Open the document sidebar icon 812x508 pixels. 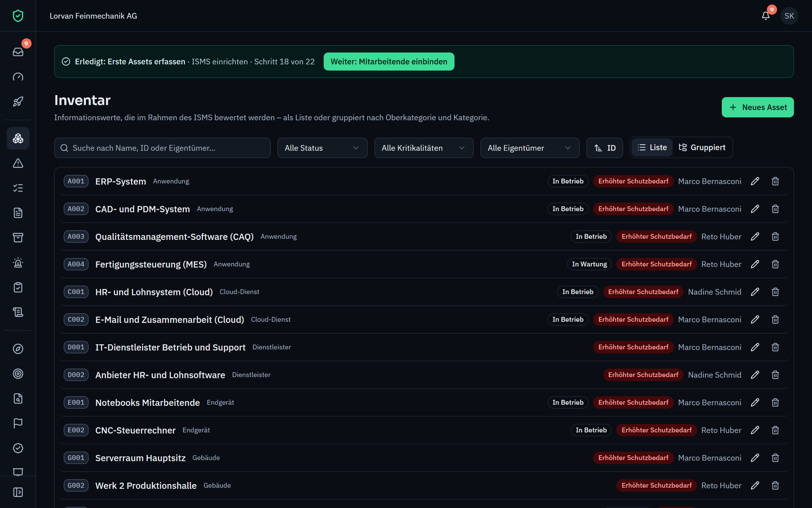(x=18, y=213)
